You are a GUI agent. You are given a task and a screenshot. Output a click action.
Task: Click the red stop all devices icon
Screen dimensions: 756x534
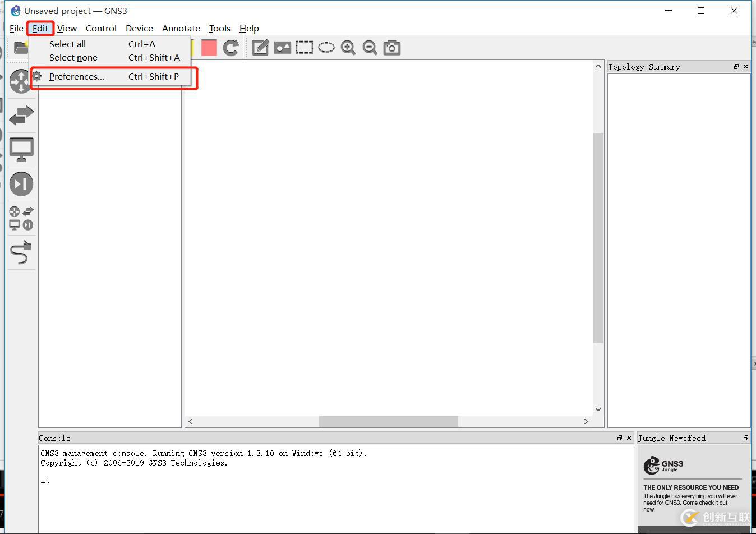click(x=209, y=48)
